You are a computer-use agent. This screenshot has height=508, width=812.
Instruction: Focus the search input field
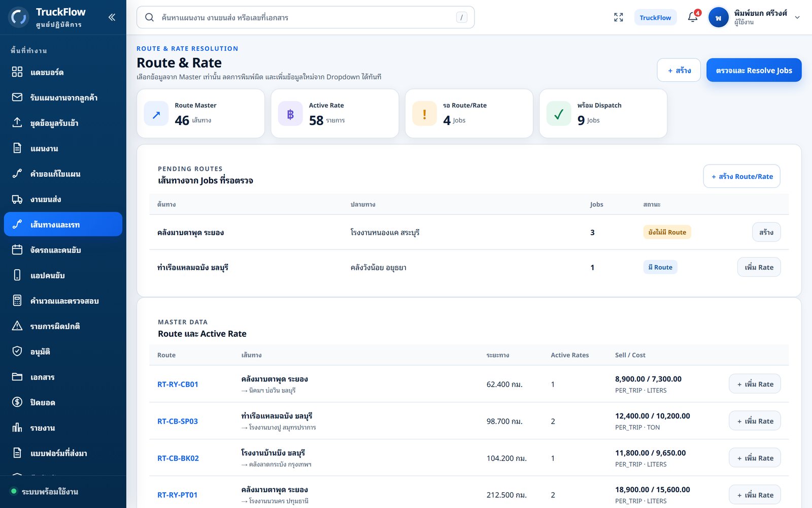click(306, 17)
